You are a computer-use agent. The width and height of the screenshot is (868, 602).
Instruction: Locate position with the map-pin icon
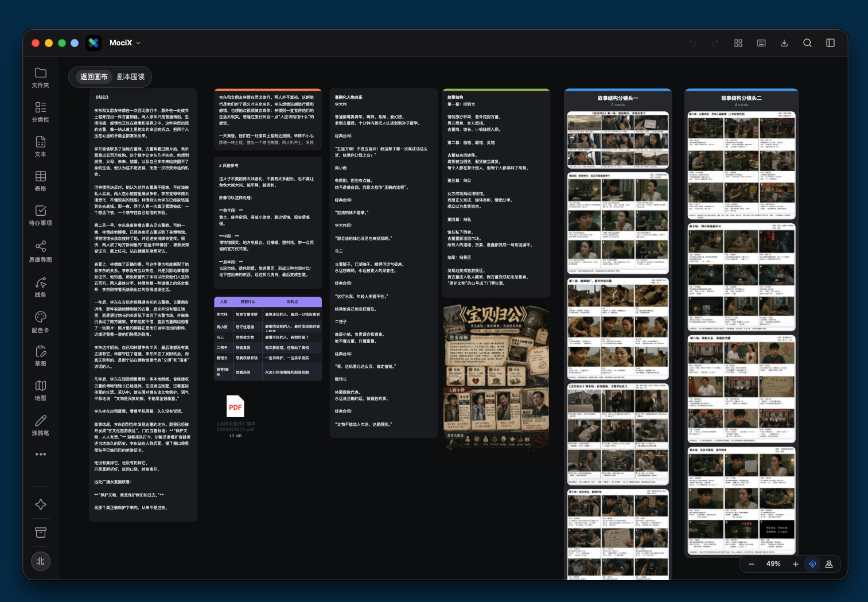[829, 564]
